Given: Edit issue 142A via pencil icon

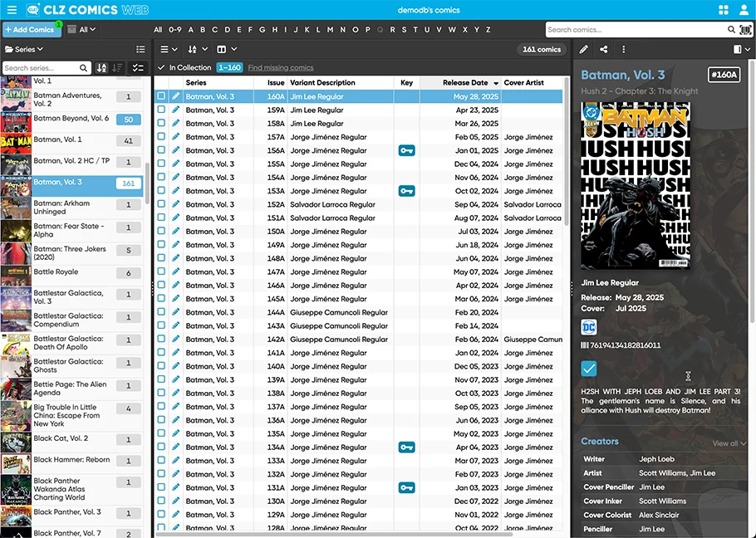Looking at the screenshot, I should click(x=175, y=339).
